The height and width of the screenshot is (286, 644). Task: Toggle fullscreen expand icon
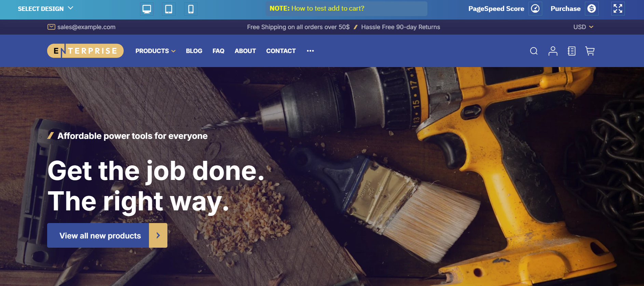tap(618, 9)
